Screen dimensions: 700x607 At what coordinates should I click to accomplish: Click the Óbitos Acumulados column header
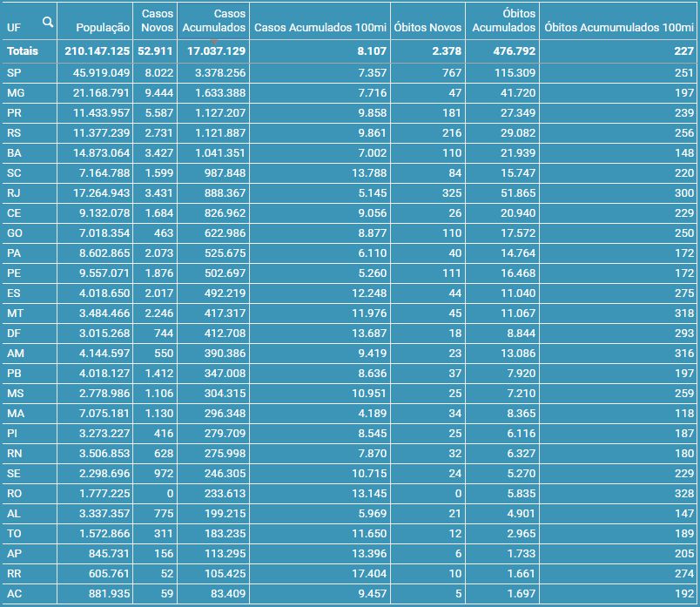pos(503,21)
